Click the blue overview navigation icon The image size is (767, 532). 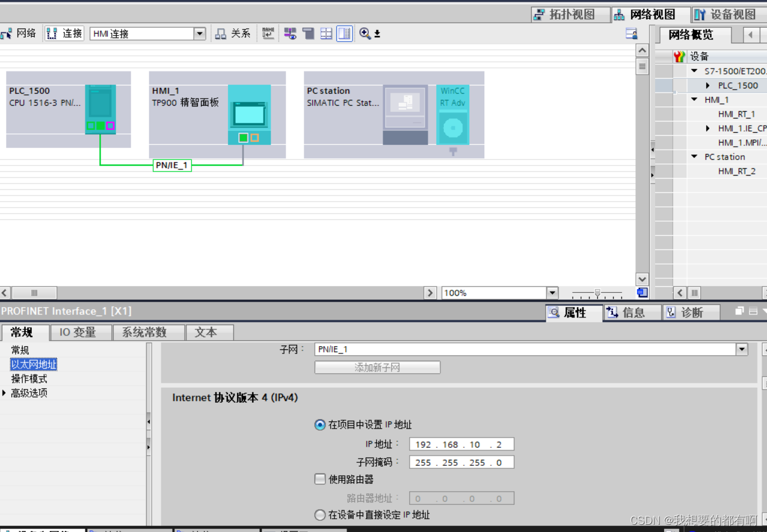tap(642, 293)
